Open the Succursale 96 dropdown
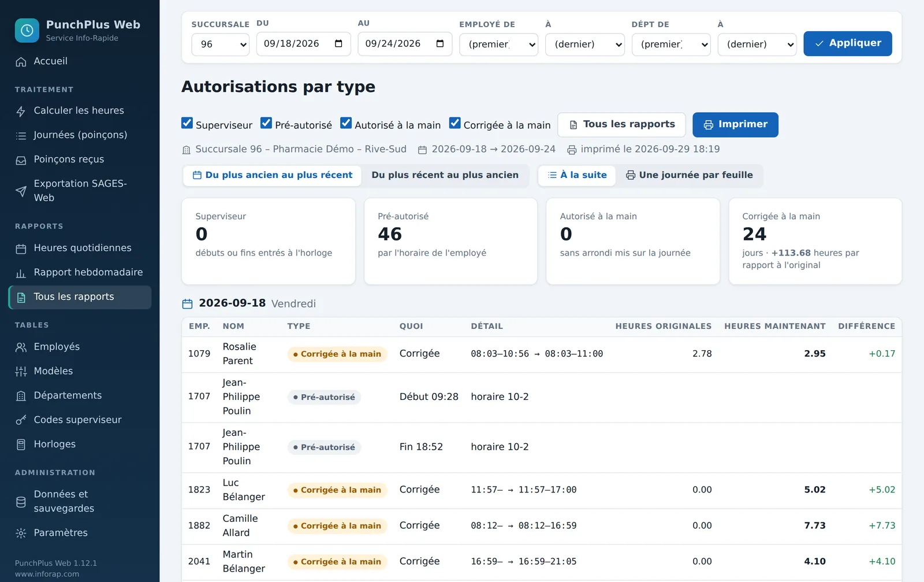 [x=221, y=45]
